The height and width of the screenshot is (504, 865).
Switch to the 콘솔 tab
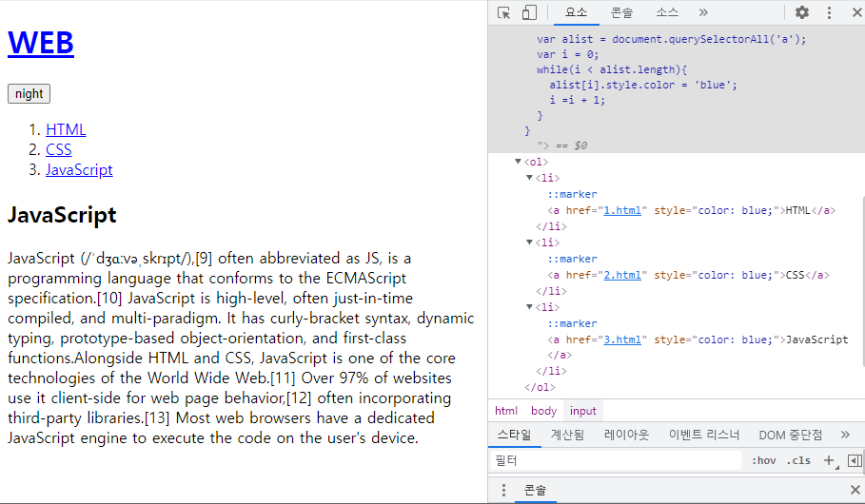(x=621, y=12)
